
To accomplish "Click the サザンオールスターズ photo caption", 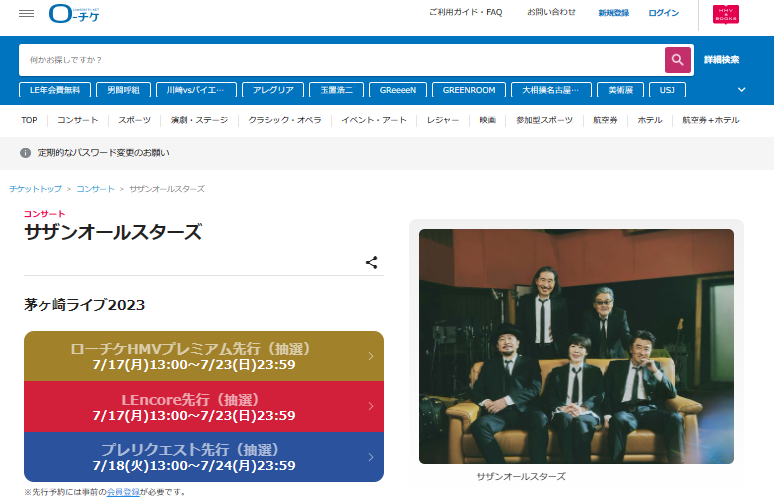I will coord(521,476).
